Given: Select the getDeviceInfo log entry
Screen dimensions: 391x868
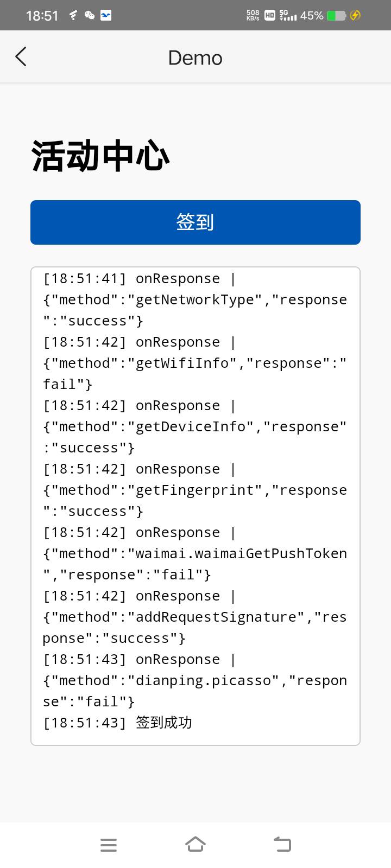Looking at the screenshot, I should pyautogui.click(x=195, y=426).
